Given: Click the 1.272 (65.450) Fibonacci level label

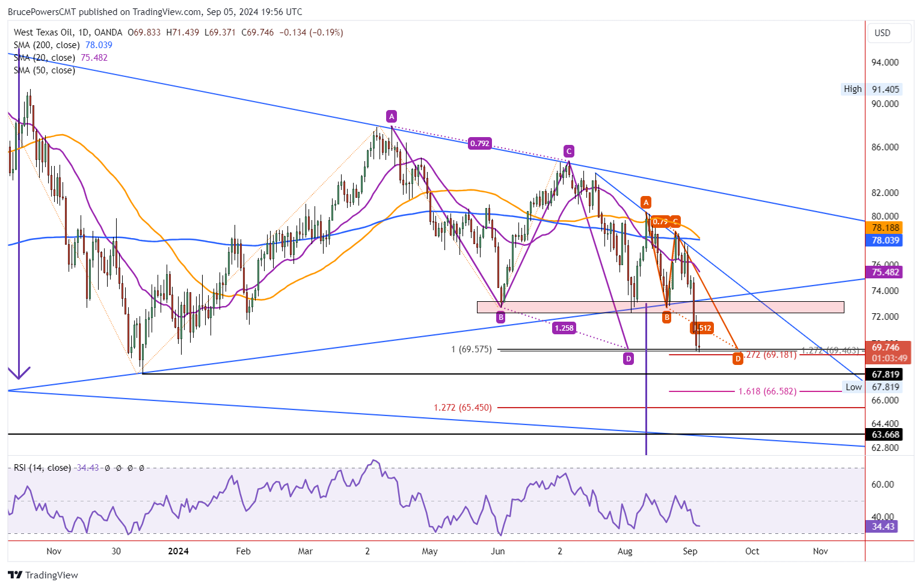Looking at the screenshot, I should click(463, 408).
